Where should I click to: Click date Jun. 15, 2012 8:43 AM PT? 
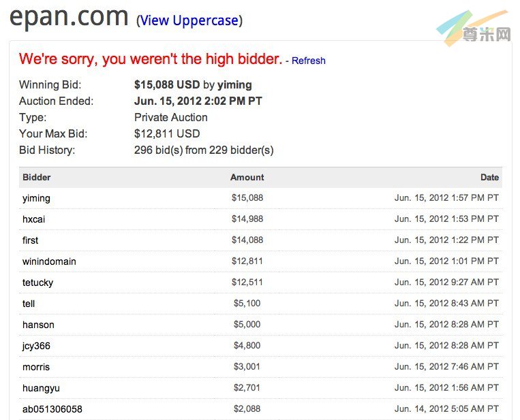446,303
